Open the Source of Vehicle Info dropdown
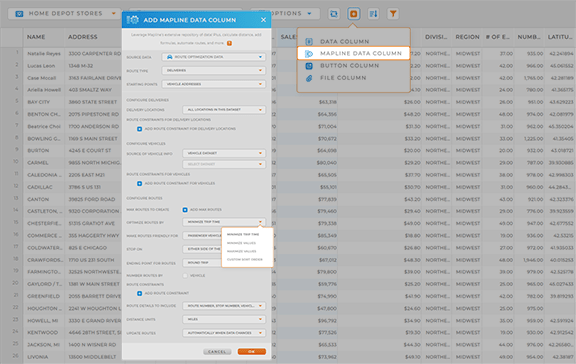576x364 pixels. point(224,153)
